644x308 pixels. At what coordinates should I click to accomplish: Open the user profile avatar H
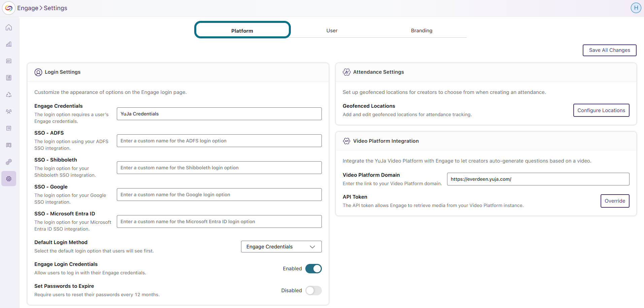[636, 8]
